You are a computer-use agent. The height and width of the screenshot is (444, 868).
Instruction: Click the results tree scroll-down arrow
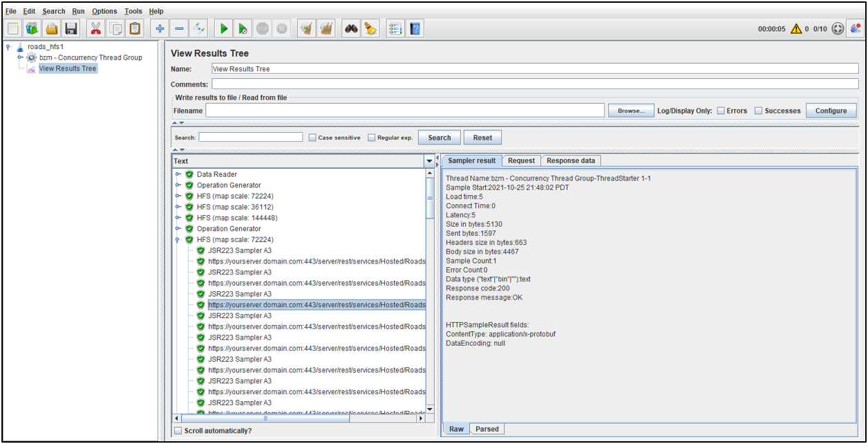tap(430, 409)
